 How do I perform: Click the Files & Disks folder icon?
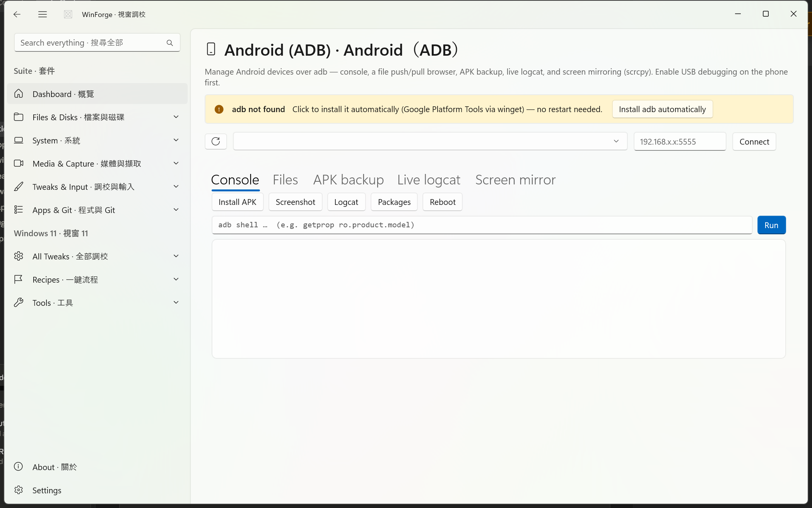pos(19,117)
